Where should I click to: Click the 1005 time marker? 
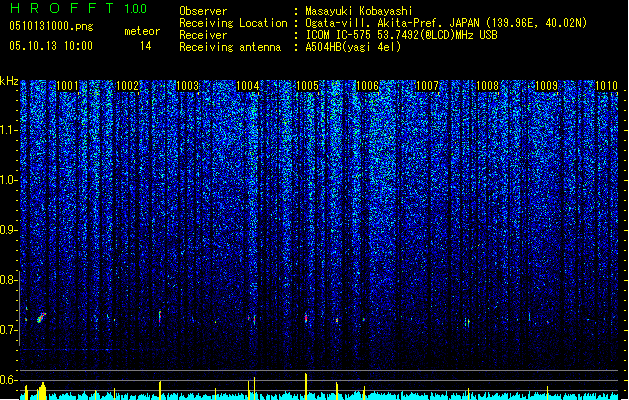[x=307, y=86]
